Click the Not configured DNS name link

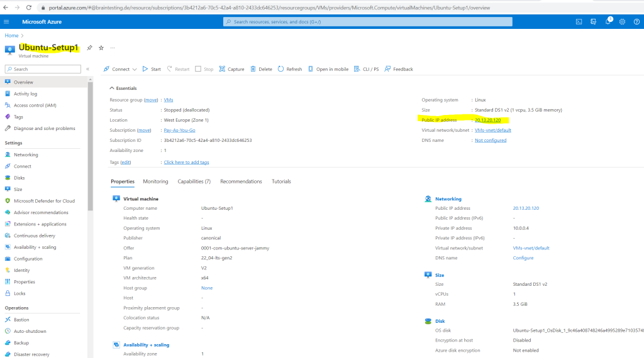(x=491, y=140)
